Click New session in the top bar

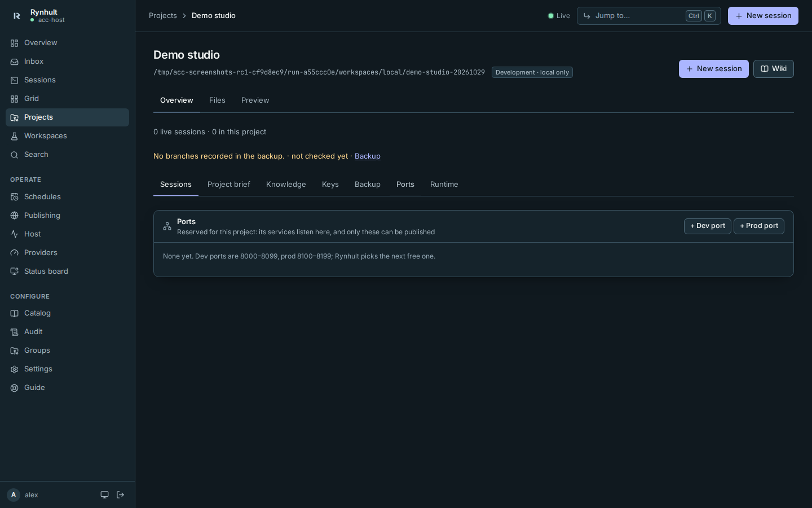click(x=763, y=16)
